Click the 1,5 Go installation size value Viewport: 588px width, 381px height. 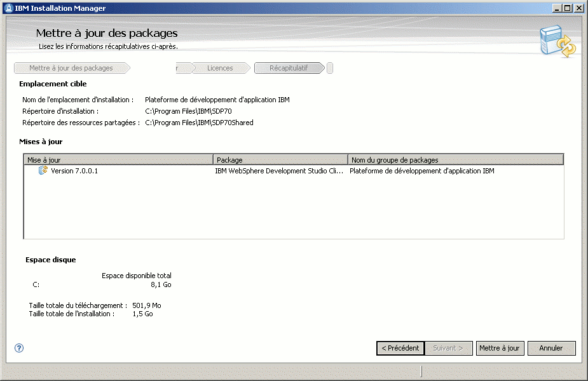click(142, 314)
